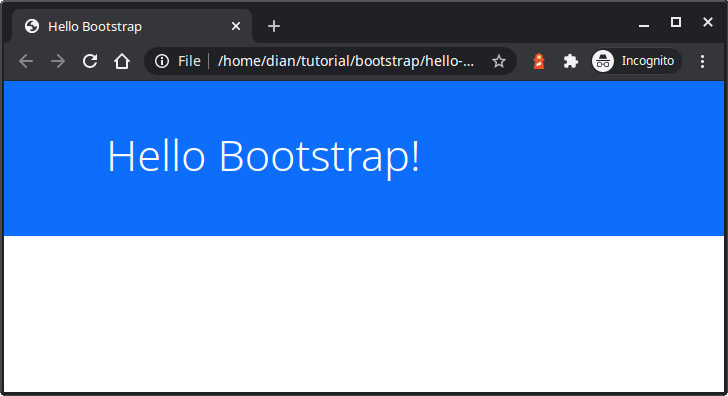Click the File label in address bar
728x396 pixels.
pyautogui.click(x=189, y=61)
